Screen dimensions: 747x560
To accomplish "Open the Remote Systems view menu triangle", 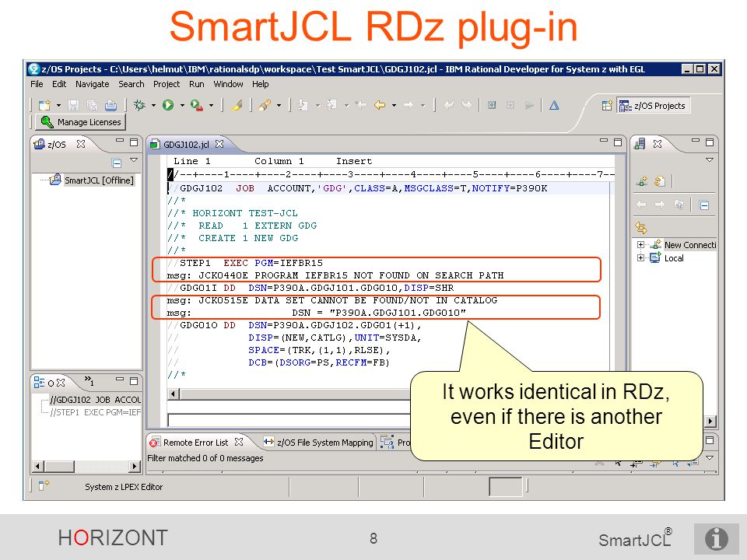I will point(710,160).
